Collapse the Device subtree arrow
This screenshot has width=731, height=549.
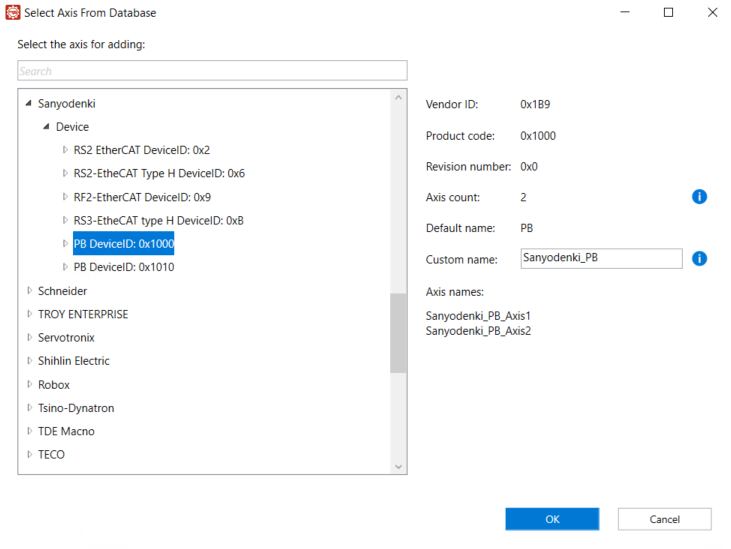coord(47,127)
